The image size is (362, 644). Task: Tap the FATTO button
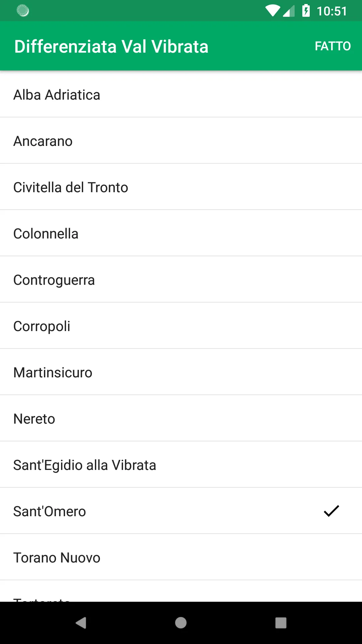coord(333,46)
